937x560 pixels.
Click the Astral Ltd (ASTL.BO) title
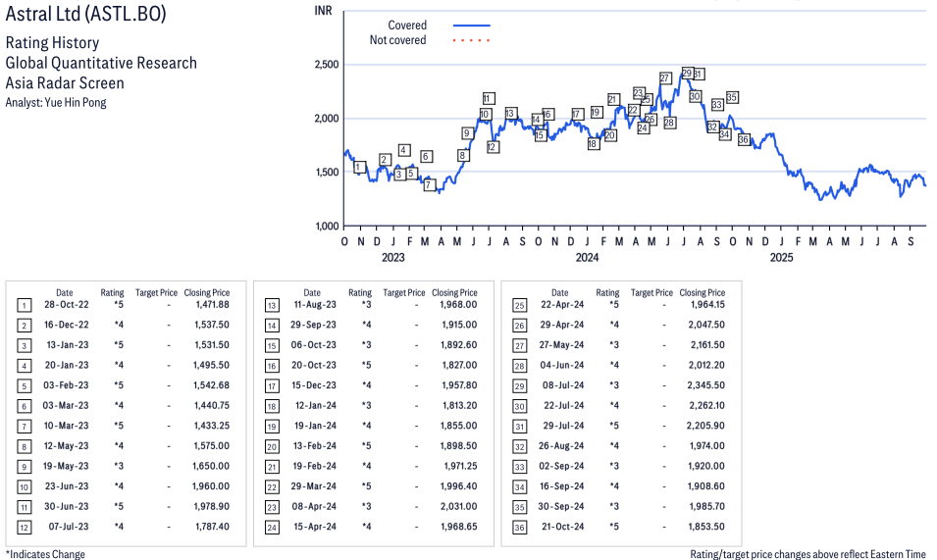tap(85, 15)
